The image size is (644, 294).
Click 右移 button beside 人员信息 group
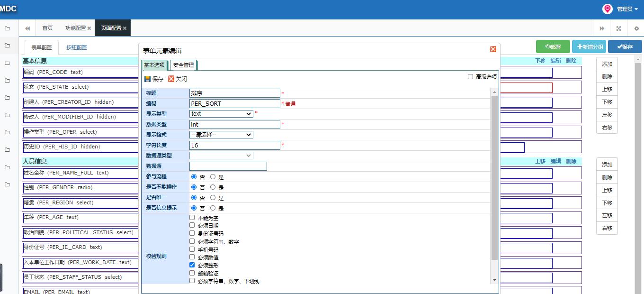[607, 228]
